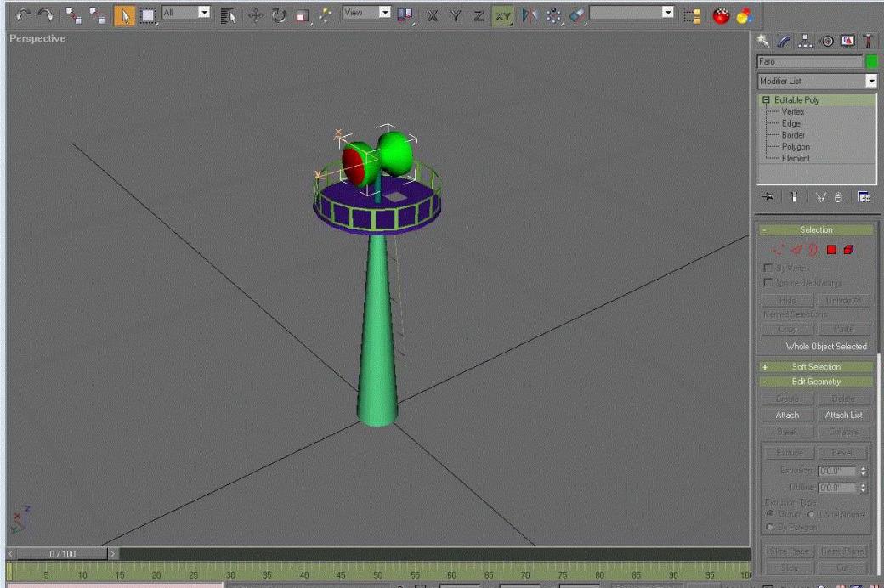
Task: Expand the Soft Selection rollout
Action: [816, 367]
